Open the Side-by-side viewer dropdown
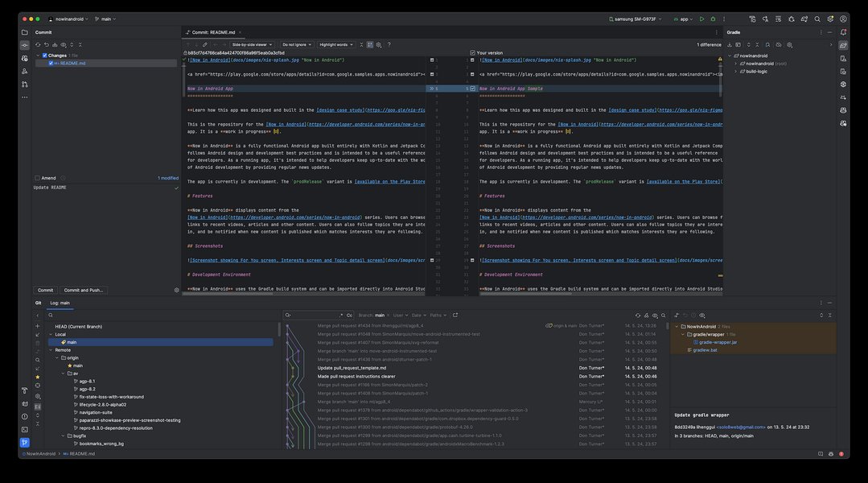The width and height of the screenshot is (868, 483). 252,45
